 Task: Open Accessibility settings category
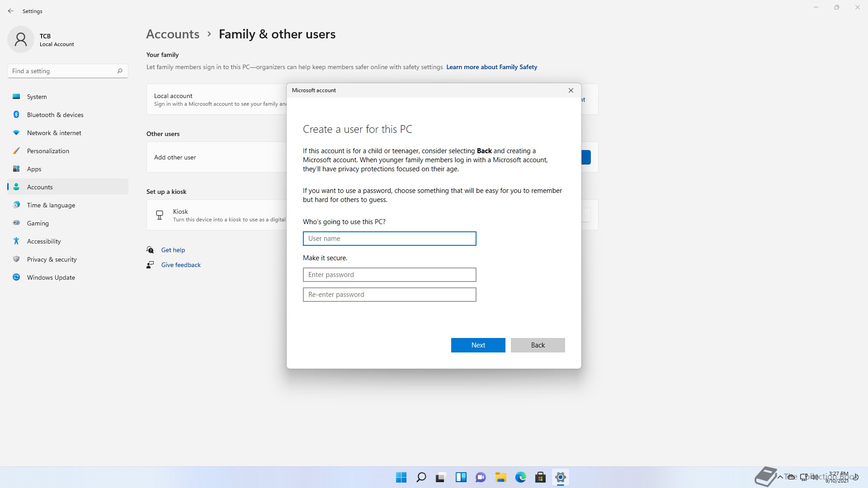(68, 241)
